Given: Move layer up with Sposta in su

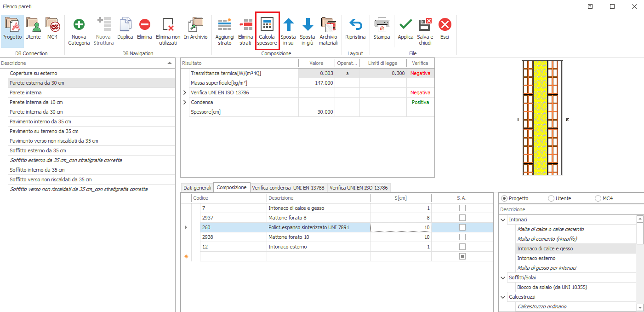Looking at the screenshot, I should (288, 25).
